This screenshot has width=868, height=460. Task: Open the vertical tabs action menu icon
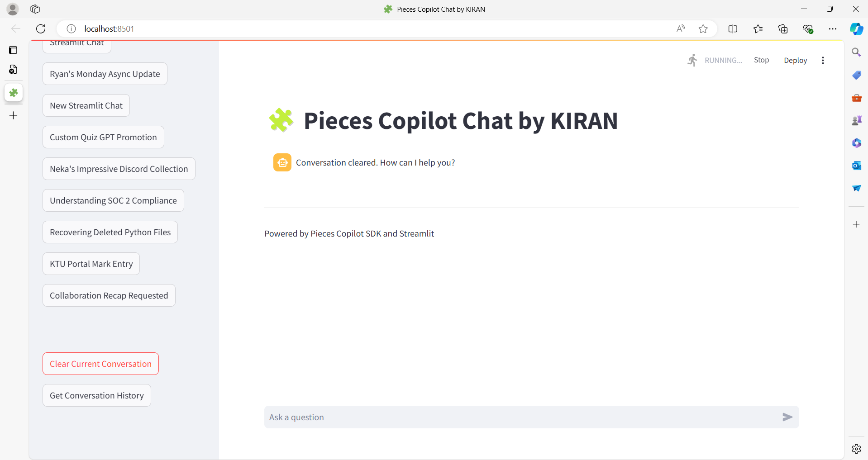click(13, 50)
